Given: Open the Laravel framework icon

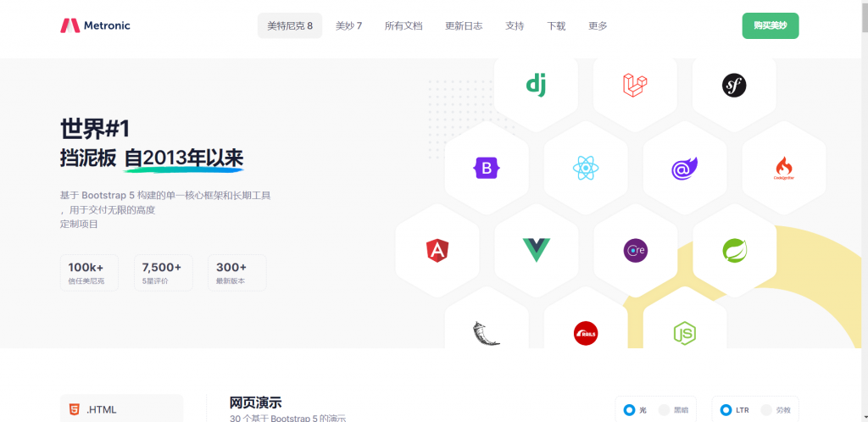Looking at the screenshot, I should coord(635,84).
